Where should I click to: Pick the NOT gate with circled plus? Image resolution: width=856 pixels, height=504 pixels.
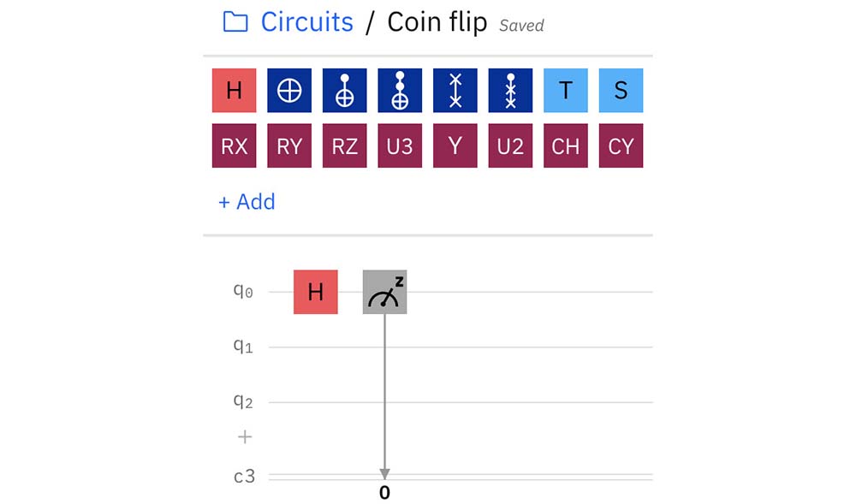[289, 91]
